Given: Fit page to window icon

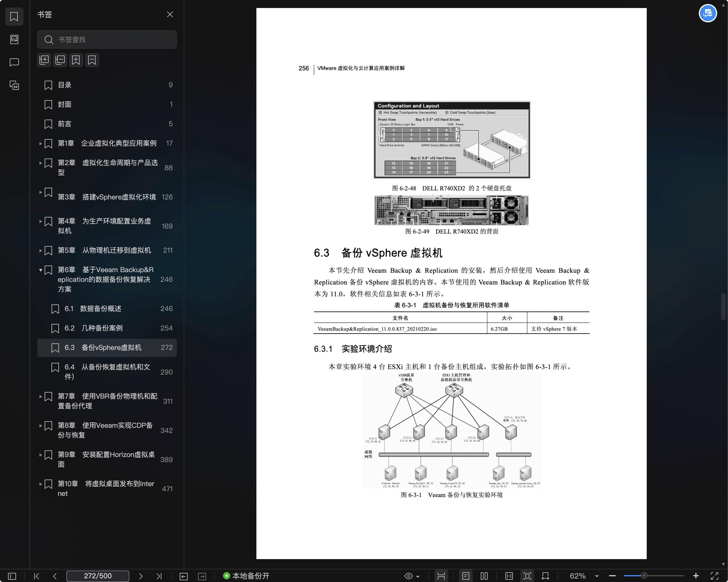Looking at the screenshot, I should [x=527, y=576].
